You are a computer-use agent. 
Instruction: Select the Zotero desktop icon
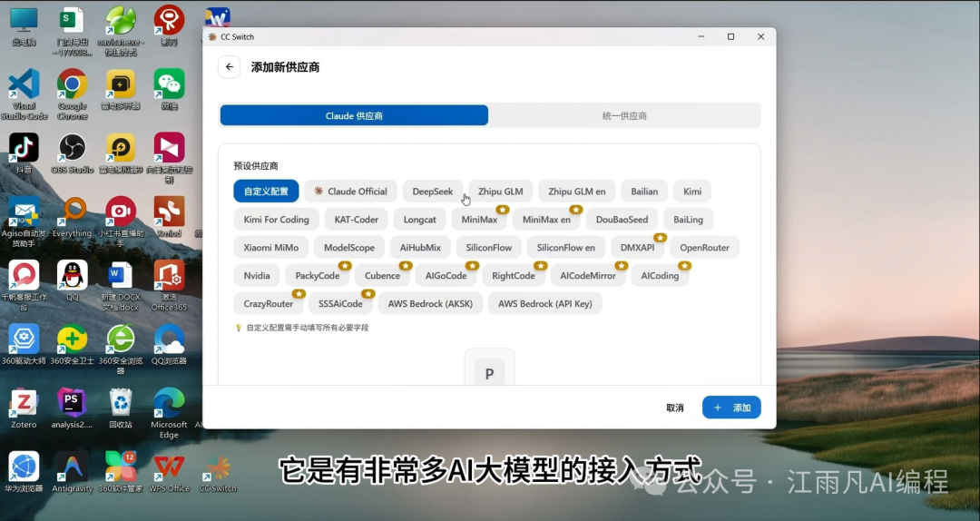[24, 408]
